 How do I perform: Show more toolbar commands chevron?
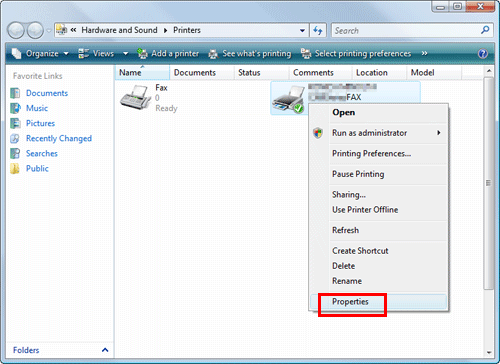pyautogui.click(x=424, y=54)
